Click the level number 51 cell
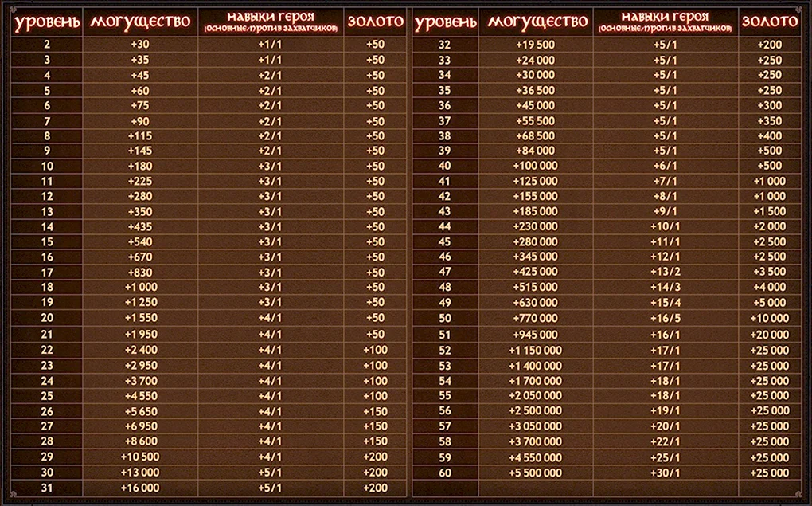Viewport: 812px width, 506px height. point(445,335)
